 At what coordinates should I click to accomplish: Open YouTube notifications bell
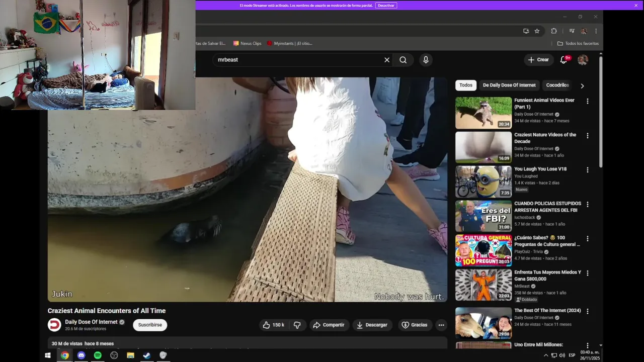click(x=564, y=60)
